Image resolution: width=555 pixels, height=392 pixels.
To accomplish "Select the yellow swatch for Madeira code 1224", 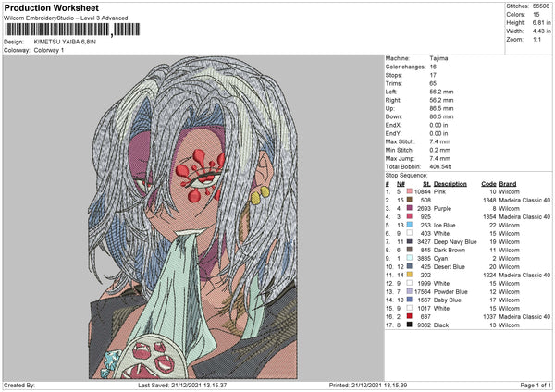I will coord(410,275).
